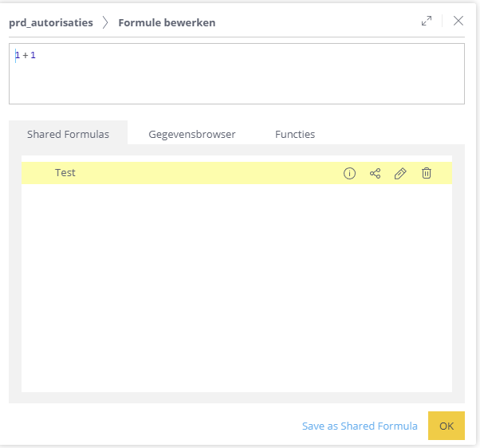Close the Formule bewerken dialog
The height and width of the screenshot is (448, 480).
[x=458, y=22]
